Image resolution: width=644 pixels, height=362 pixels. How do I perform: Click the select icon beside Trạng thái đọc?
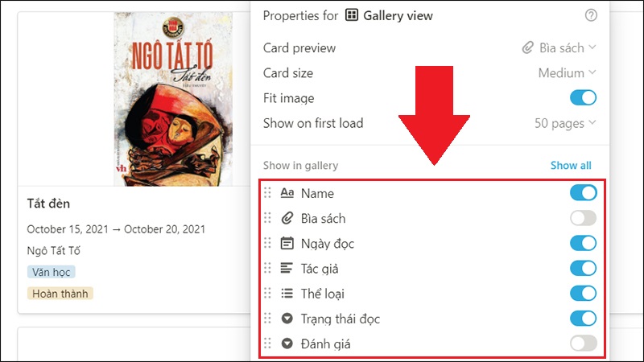[x=287, y=319]
